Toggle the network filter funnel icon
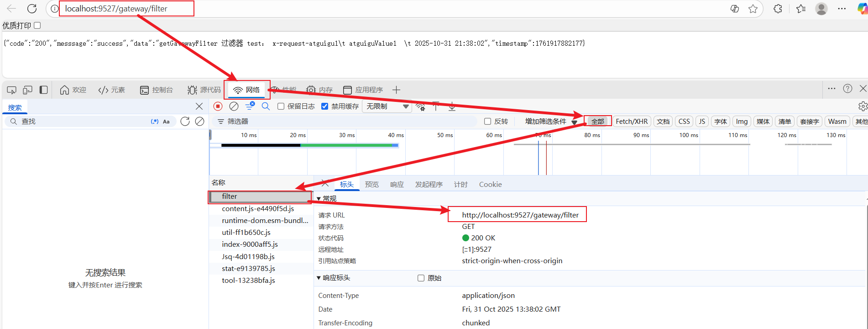This screenshot has width=868, height=329. [250, 106]
